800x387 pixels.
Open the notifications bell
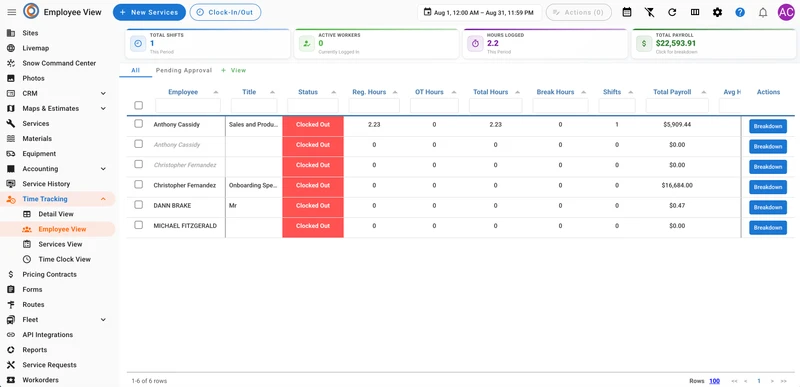point(763,12)
